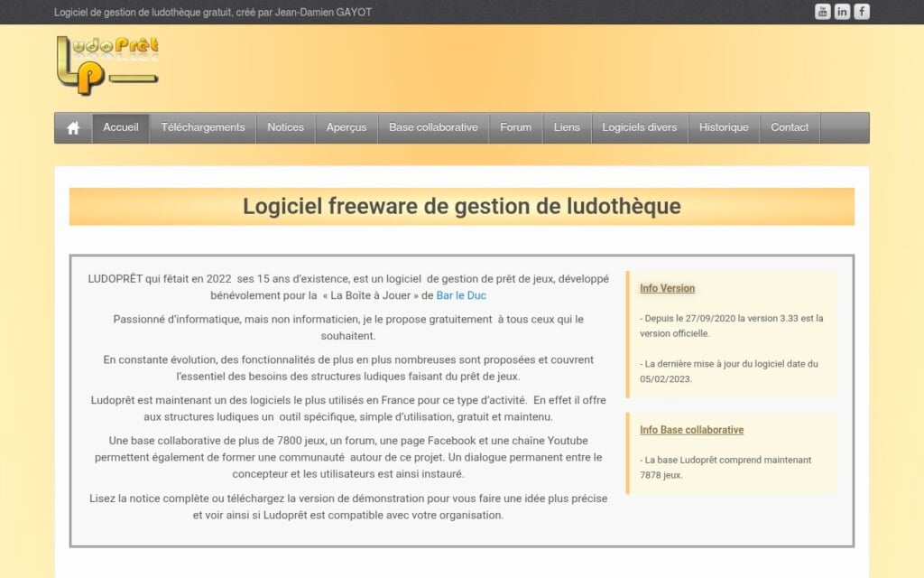Click the Info Version heading link
The image size is (924, 578).
pos(667,288)
